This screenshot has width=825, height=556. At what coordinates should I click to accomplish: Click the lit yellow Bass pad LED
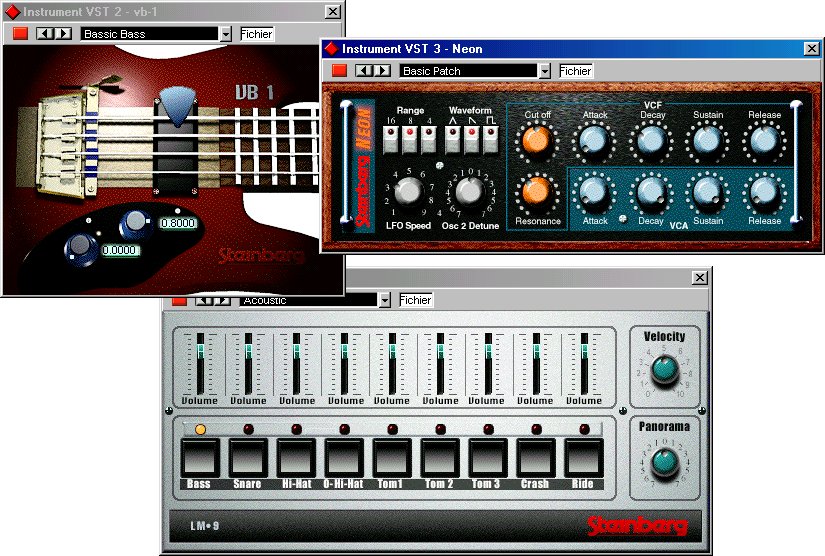click(x=200, y=429)
